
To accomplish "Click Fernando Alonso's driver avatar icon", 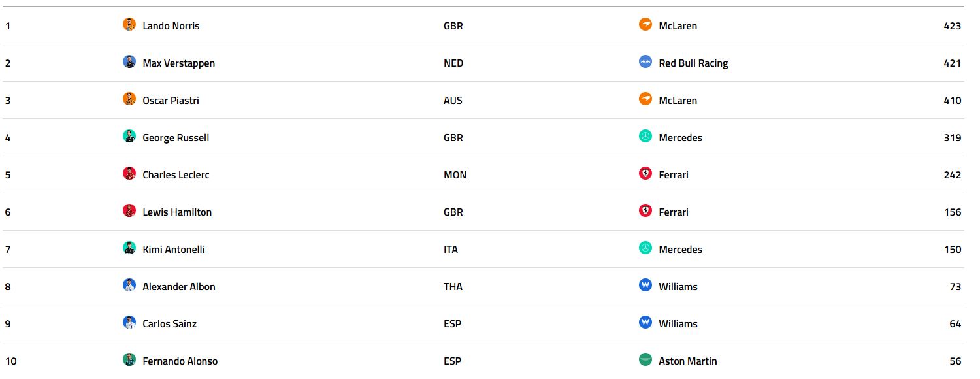I will 129,360.
